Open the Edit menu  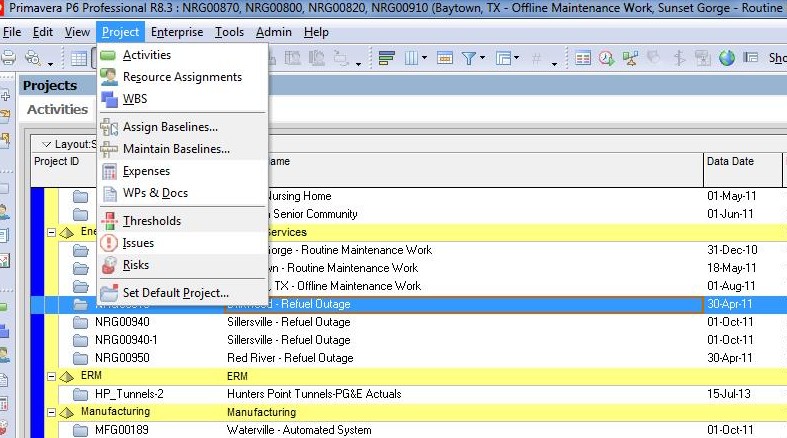tap(43, 32)
